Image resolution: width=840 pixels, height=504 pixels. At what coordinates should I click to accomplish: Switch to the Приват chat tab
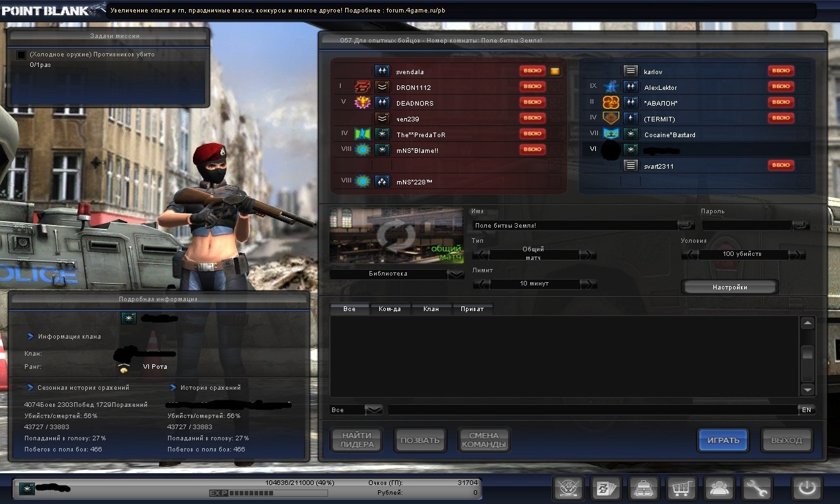coord(472,309)
